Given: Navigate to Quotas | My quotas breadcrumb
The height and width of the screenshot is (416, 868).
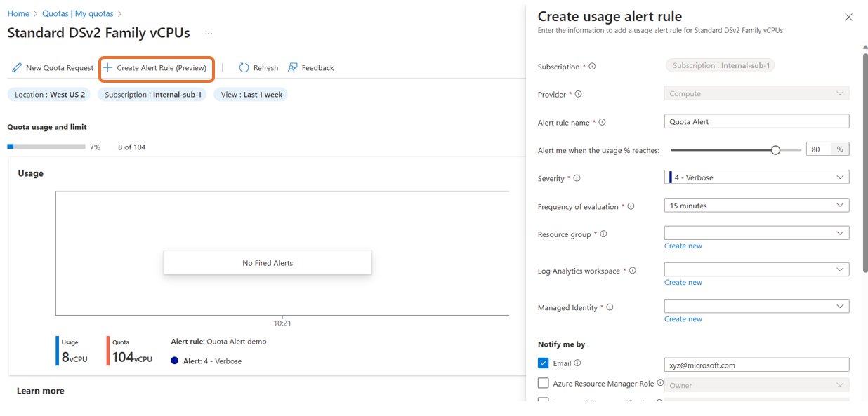Looking at the screenshot, I should pyautogui.click(x=77, y=13).
